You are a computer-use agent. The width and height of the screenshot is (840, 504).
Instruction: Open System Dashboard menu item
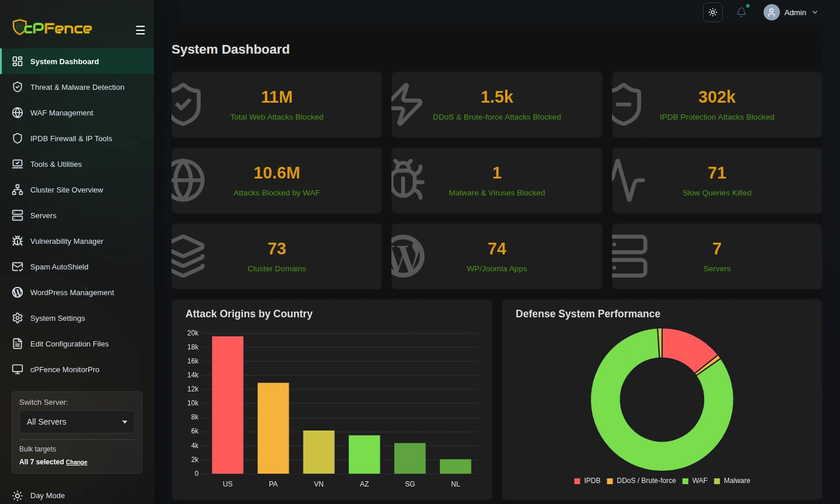point(77,61)
